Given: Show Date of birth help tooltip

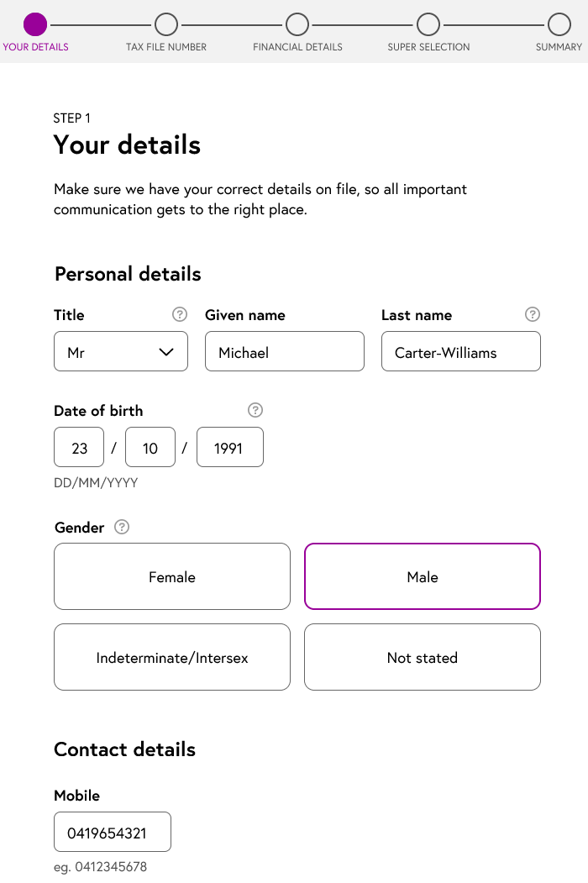Looking at the screenshot, I should [x=255, y=410].
